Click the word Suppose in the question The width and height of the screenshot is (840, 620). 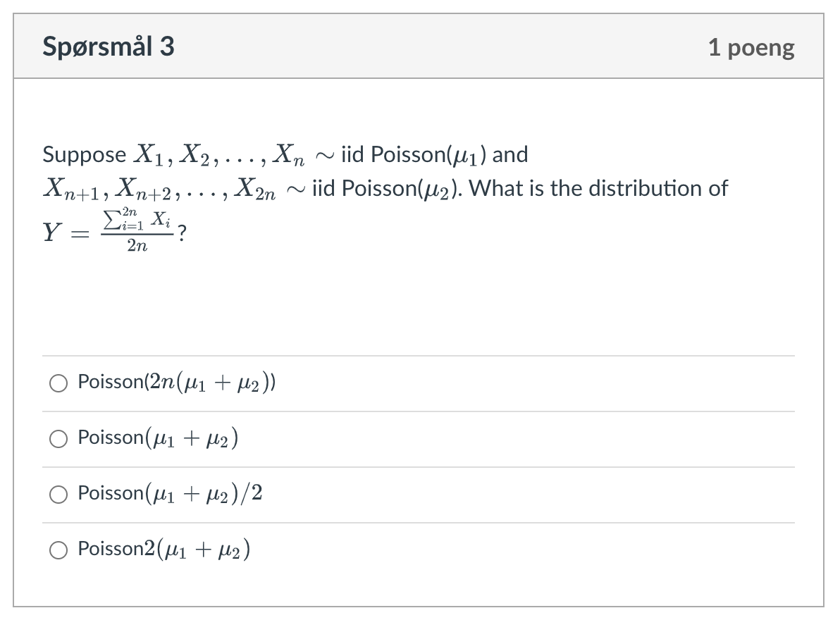[x=84, y=155]
